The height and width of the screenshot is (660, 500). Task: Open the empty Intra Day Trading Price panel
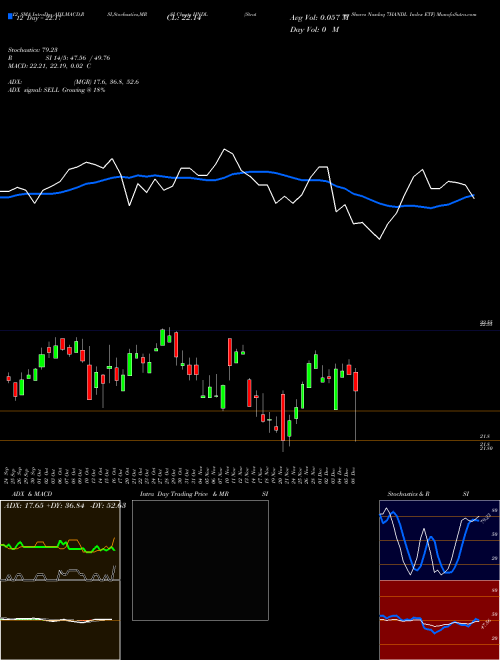(200, 560)
